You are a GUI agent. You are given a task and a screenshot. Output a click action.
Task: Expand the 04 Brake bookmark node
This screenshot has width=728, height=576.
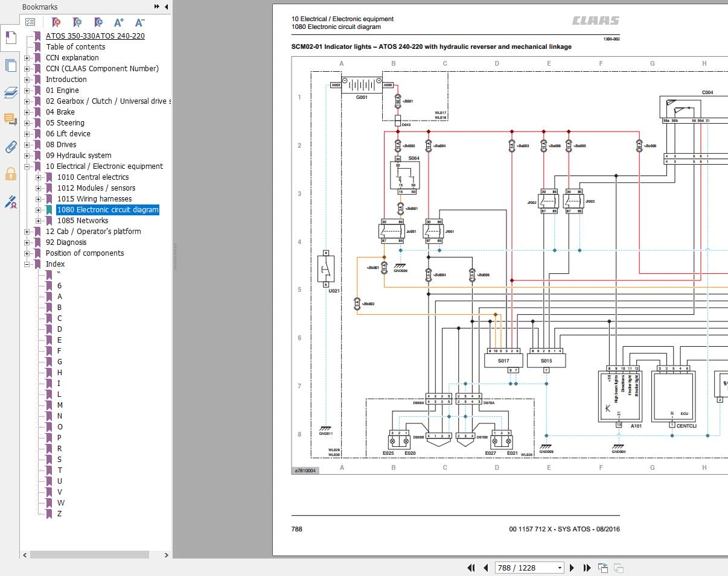(x=27, y=112)
